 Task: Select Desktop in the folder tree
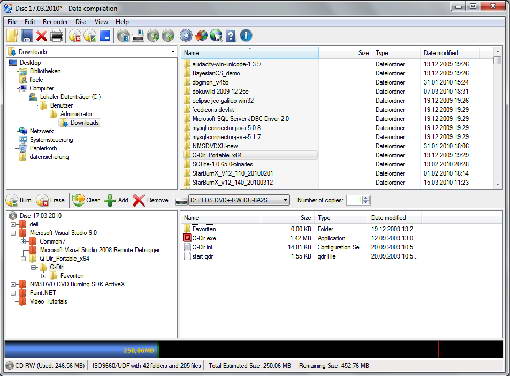coord(30,62)
